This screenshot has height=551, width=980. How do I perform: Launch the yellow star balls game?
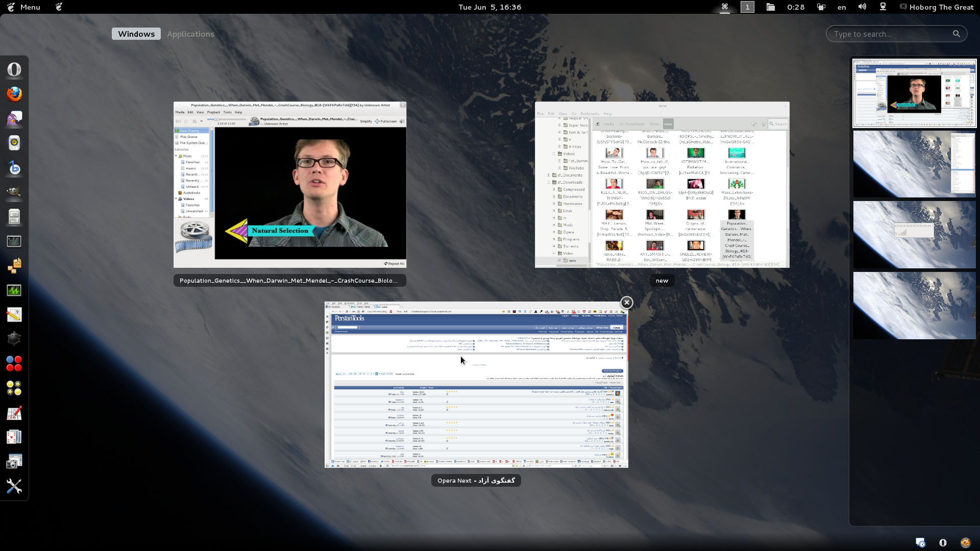14,388
